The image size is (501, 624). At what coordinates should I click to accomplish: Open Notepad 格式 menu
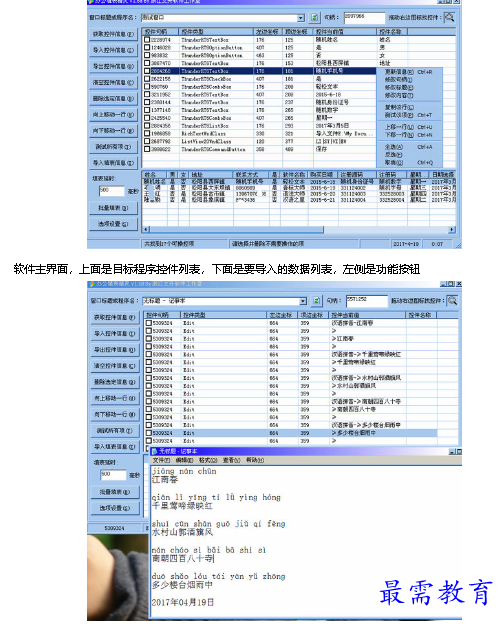pyautogui.click(x=208, y=460)
